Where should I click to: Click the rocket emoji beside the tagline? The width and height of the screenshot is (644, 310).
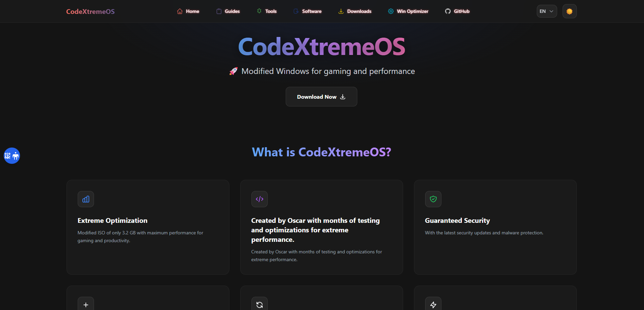[x=233, y=71]
